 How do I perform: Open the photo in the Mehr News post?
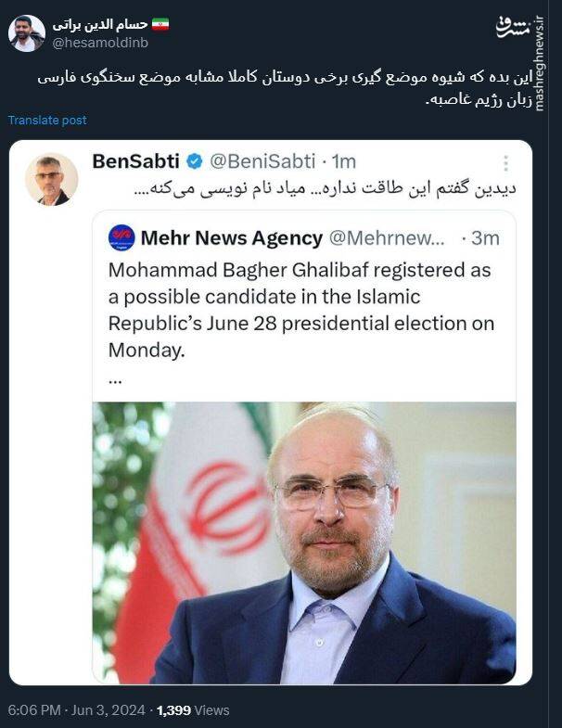(303, 543)
